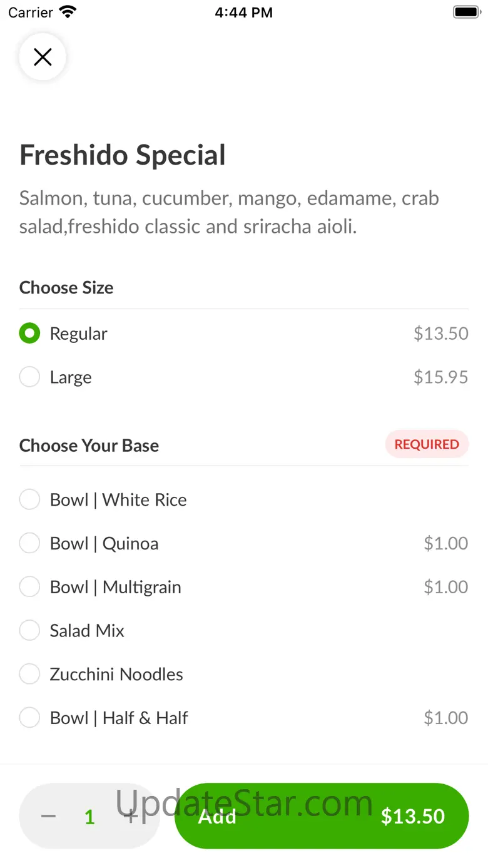Tap the Choose Size section heading

pyautogui.click(x=66, y=288)
